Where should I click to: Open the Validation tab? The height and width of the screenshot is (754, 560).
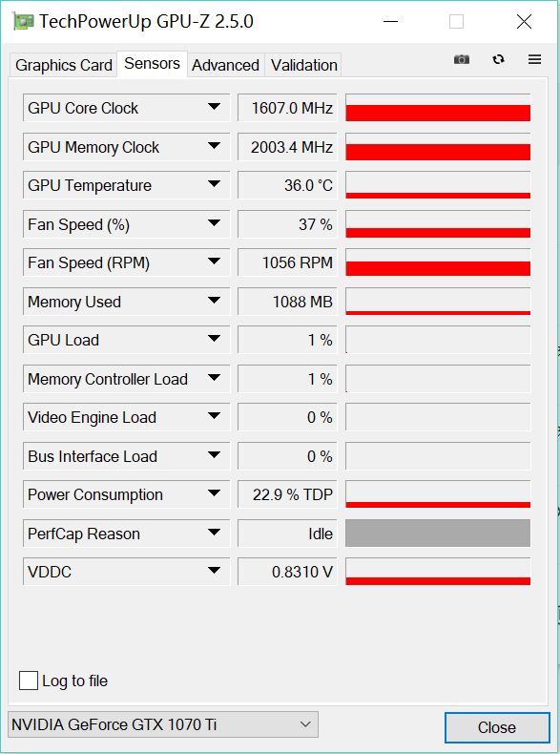(303, 65)
